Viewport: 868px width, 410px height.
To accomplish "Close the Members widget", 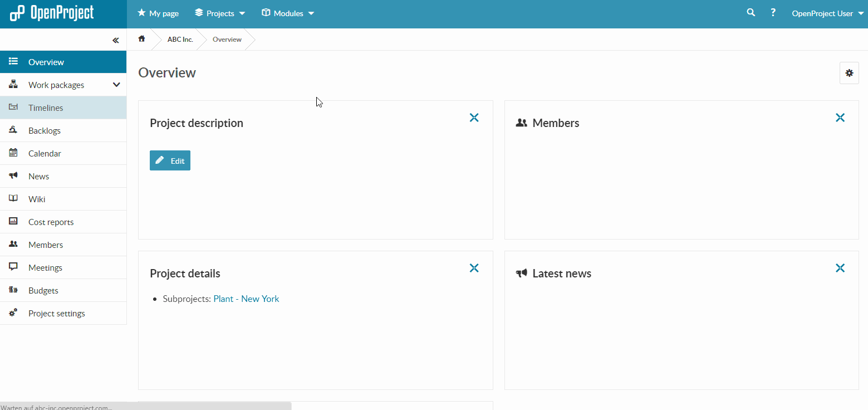I will coord(840,118).
